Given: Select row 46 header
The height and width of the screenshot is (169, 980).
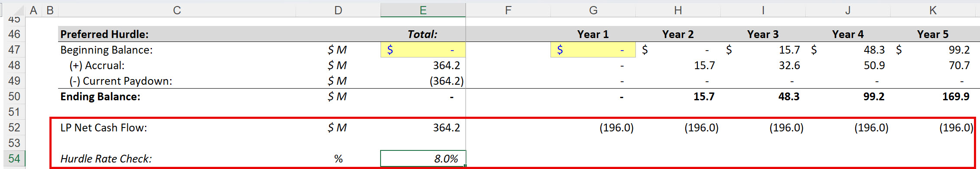Looking at the screenshot, I should (14, 34).
